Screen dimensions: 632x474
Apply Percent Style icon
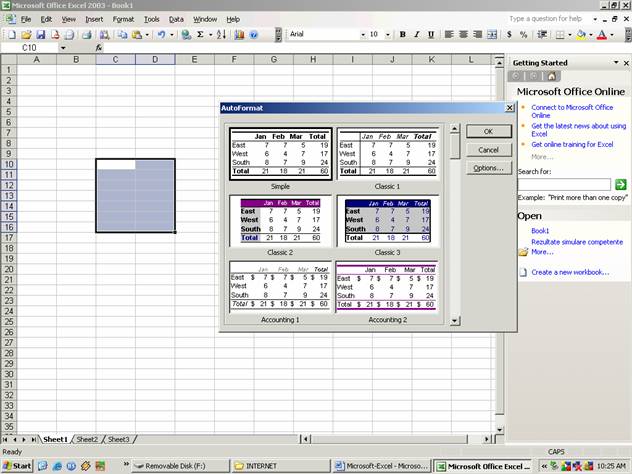pos(523,35)
